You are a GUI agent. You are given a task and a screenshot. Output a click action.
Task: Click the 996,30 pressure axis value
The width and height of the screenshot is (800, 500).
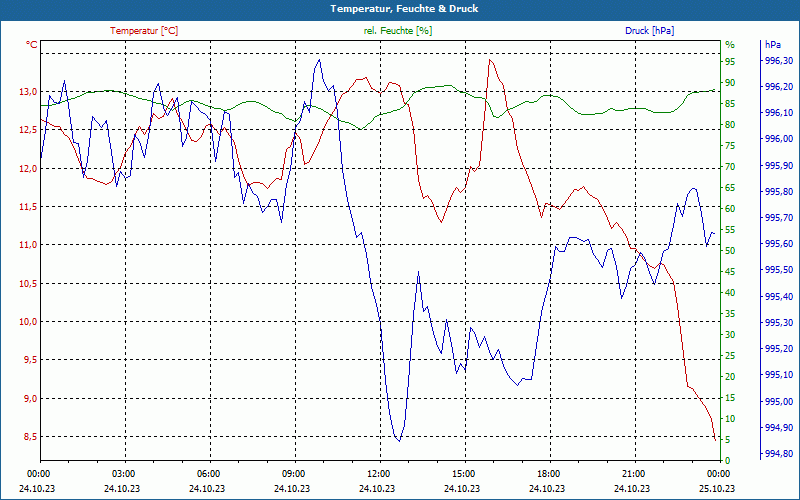click(779, 61)
